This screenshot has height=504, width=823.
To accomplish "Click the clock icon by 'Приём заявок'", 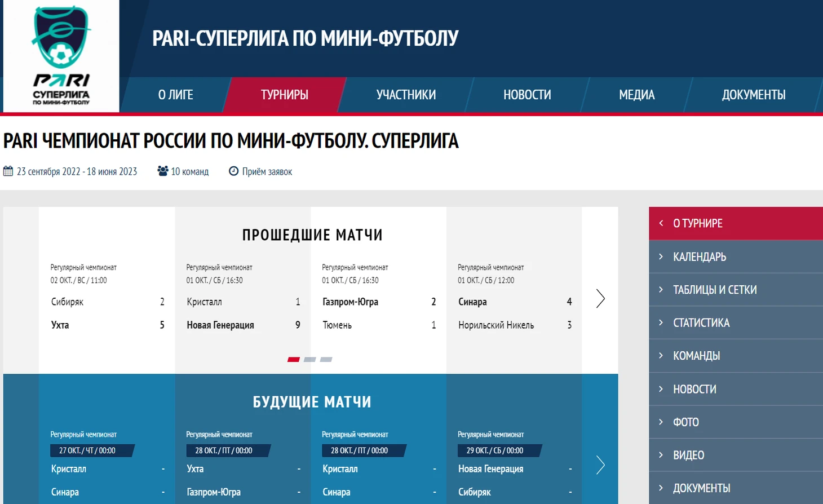I will tap(233, 171).
